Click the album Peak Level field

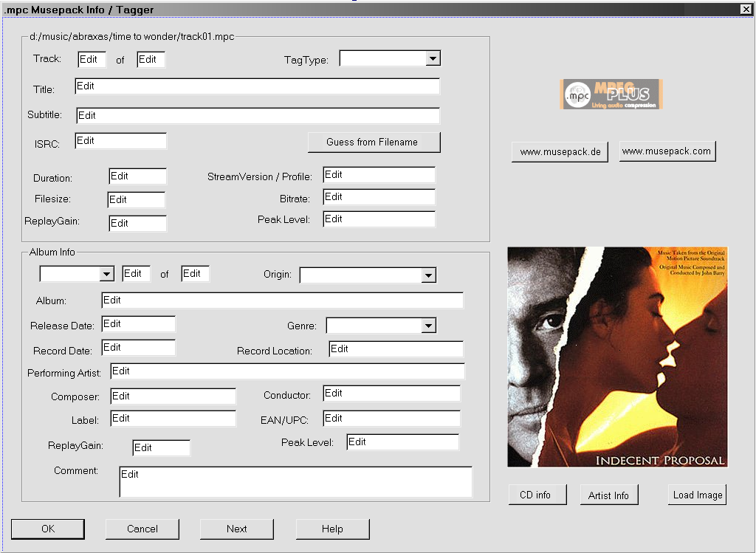coord(403,442)
